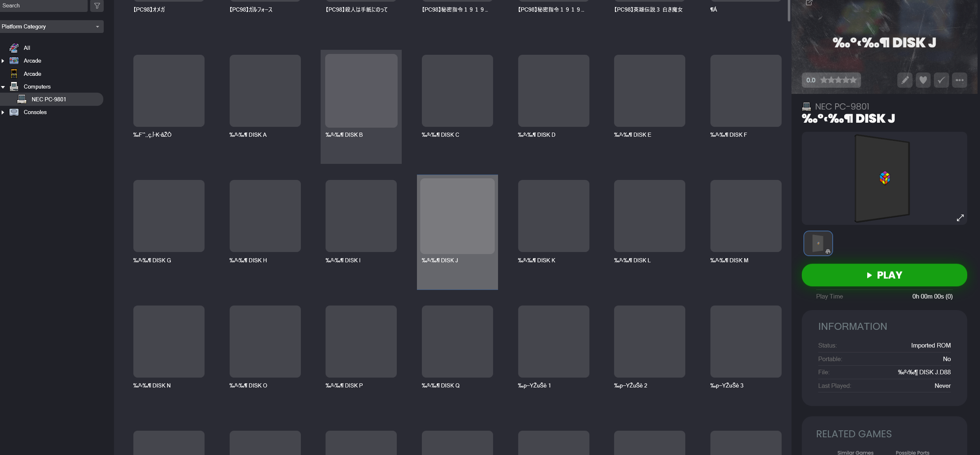Viewport: 980px width, 455px height.
Task: Click inside the Search input field
Action: (x=44, y=6)
